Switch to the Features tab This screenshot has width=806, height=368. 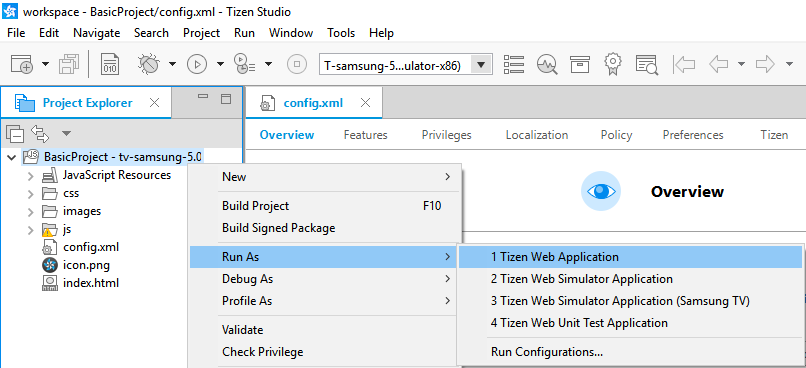pyautogui.click(x=365, y=135)
